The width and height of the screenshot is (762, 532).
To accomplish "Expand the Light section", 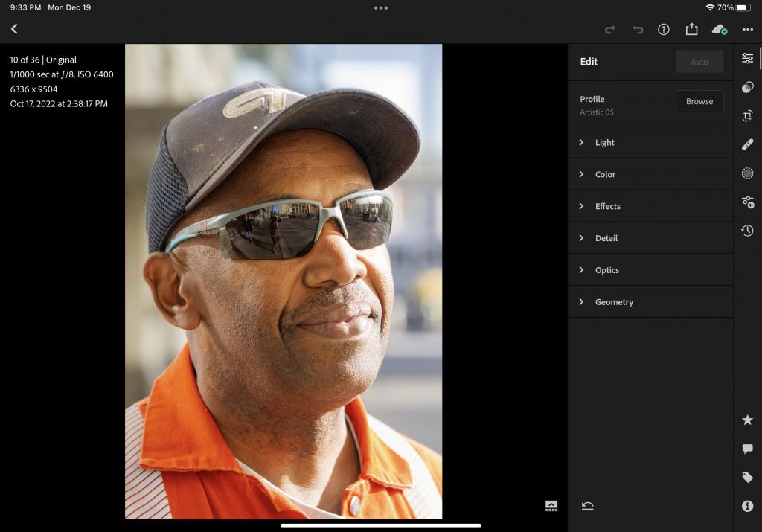I will click(x=604, y=142).
